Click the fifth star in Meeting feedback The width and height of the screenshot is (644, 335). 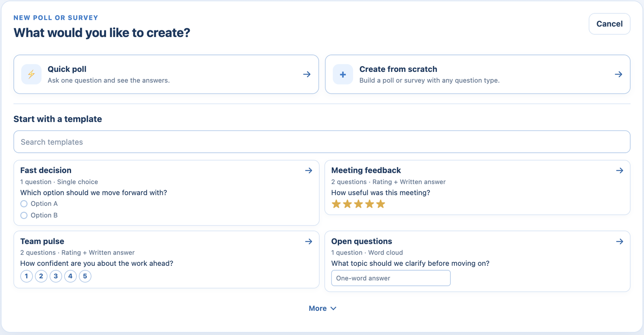click(381, 204)
